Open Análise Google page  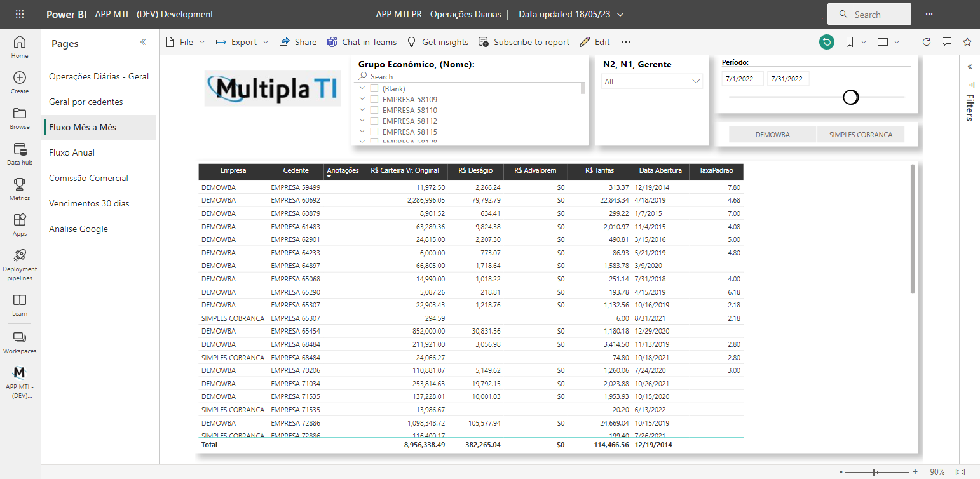click(x=78, y=229)
